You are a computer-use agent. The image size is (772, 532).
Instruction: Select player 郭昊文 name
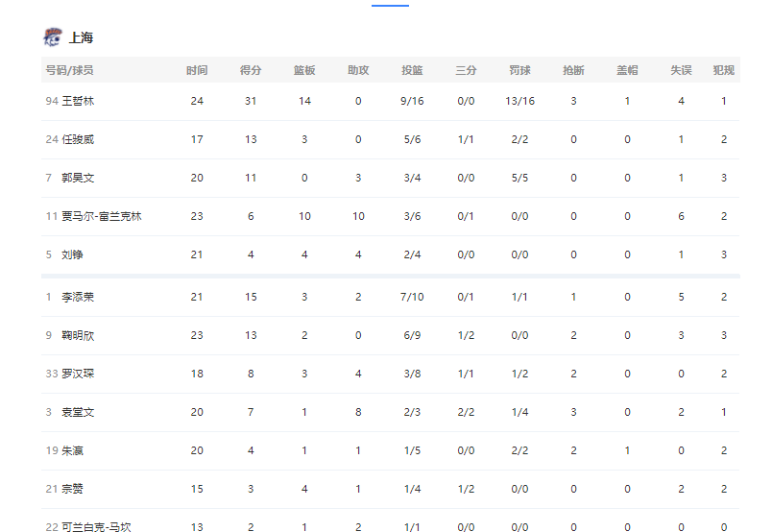(78, 178)
